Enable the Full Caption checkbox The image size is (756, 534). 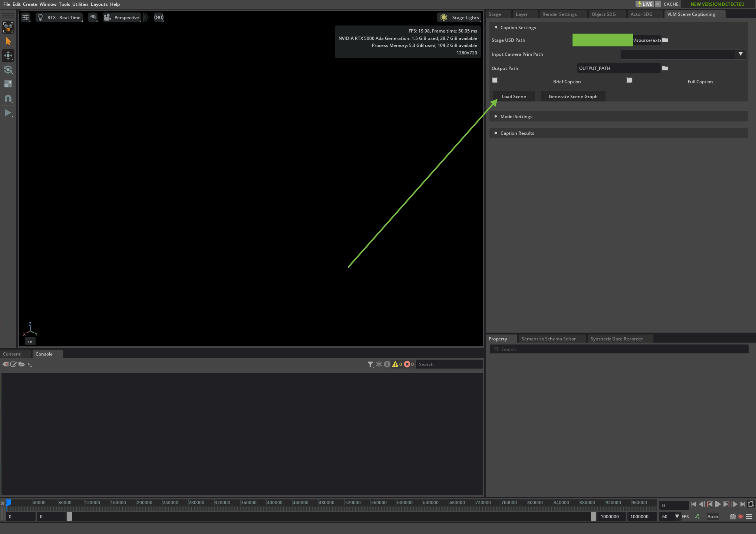coord(629,80)
